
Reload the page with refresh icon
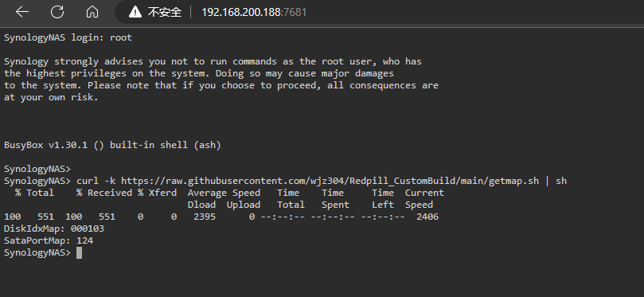point(57,12)
